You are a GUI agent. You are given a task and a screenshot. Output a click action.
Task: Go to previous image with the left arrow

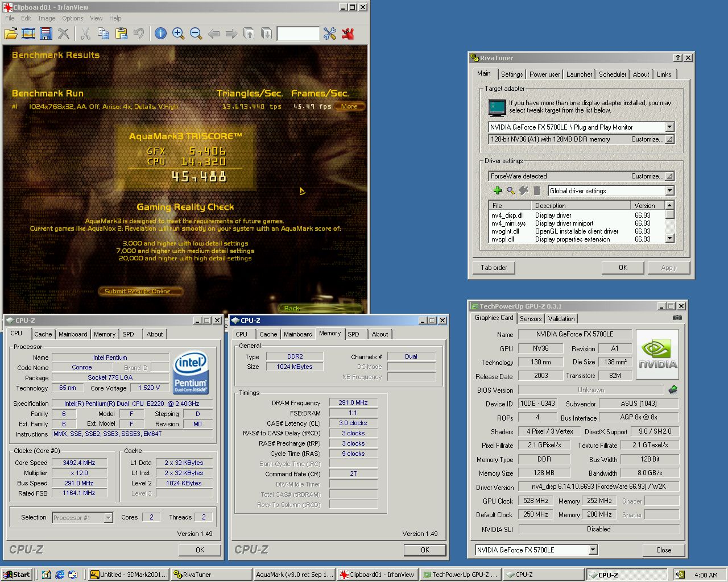[x=214, y=34]
